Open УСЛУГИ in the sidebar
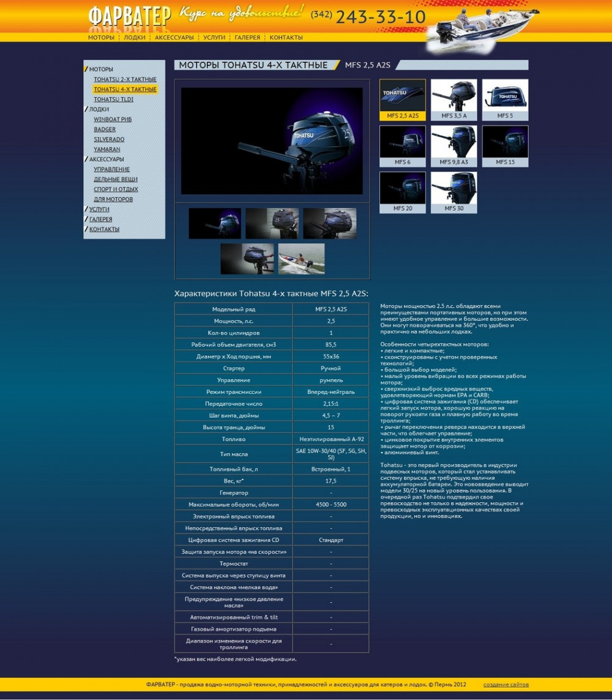 click(99, 209)
